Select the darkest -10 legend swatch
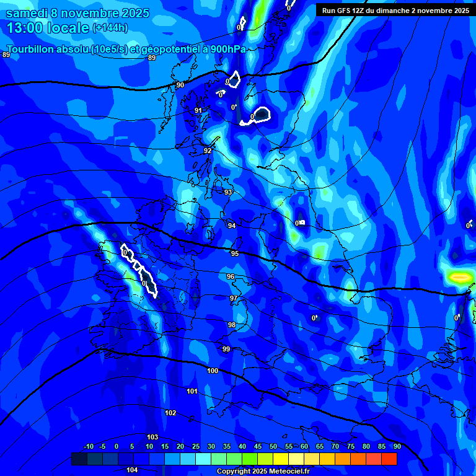476x476 pixels. [79, 459]
